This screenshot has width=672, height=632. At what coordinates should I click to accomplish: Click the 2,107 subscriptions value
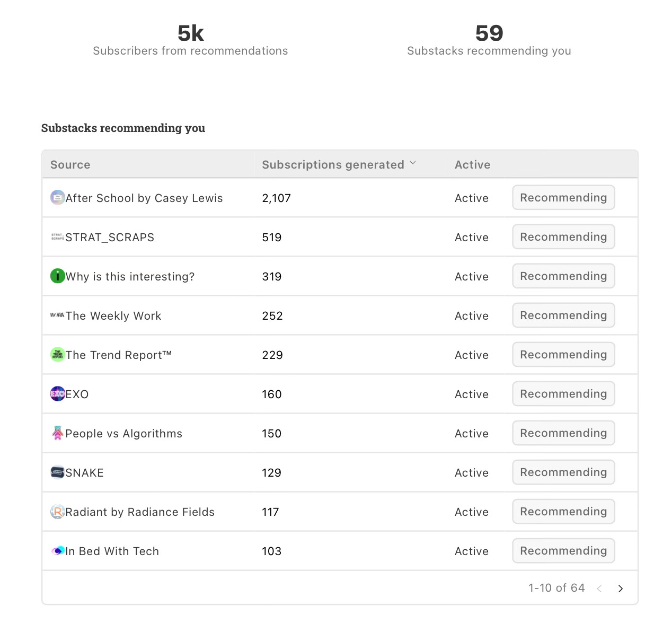coord(277,198)
